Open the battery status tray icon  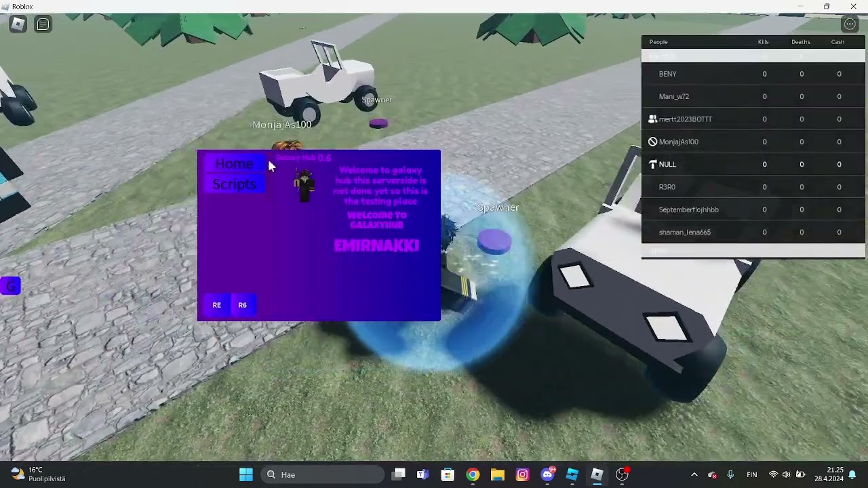click(x=800, y=474)
